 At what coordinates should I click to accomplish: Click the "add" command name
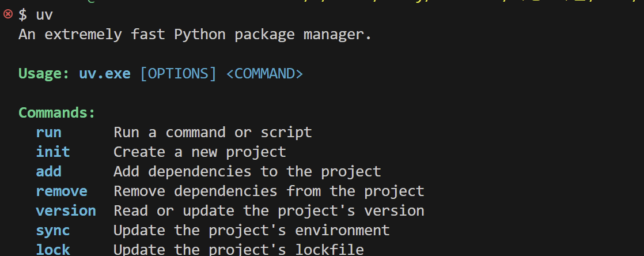pyautogui.click(x=48, y=171)
